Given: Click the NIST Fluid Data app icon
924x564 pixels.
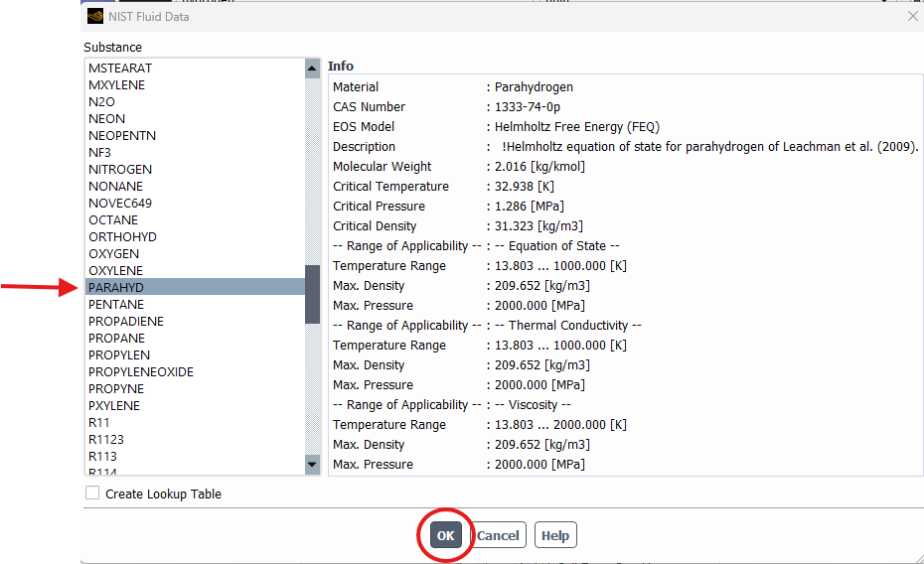Looking at the screenshot, I should pyautogui.click(x=94, y=17).
